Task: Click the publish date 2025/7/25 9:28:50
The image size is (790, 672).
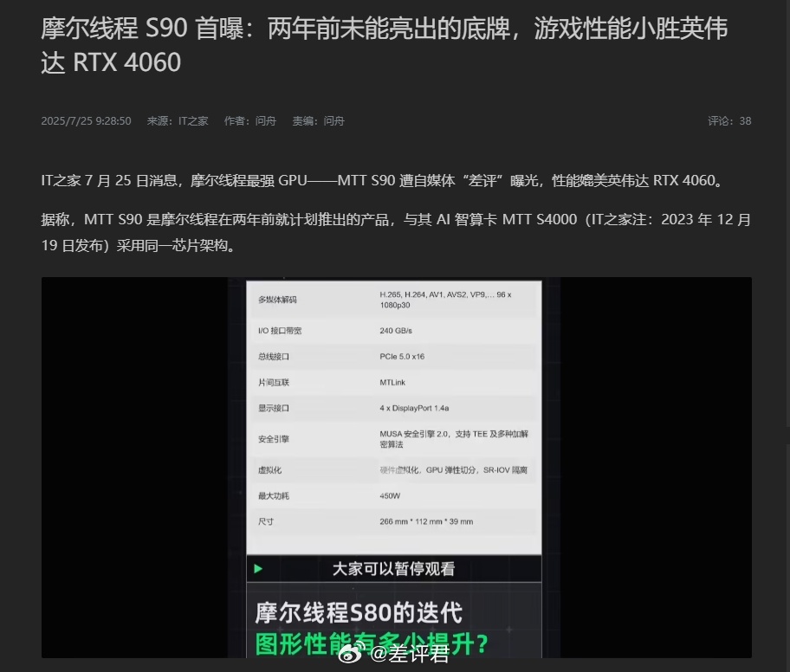Action: click(86, 121)
